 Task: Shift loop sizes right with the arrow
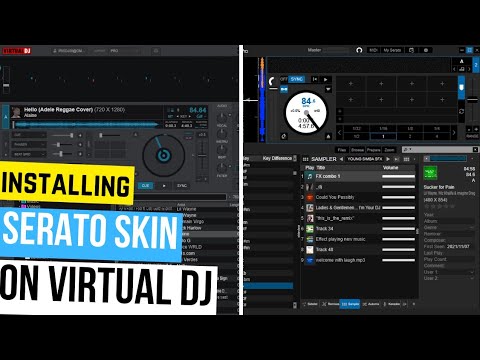[x=454, y=133]
